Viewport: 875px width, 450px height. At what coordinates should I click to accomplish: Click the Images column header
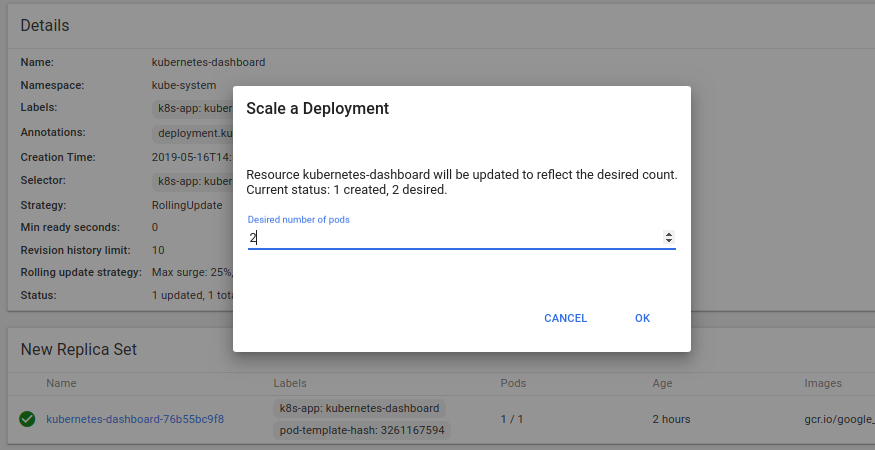[822, 383]
